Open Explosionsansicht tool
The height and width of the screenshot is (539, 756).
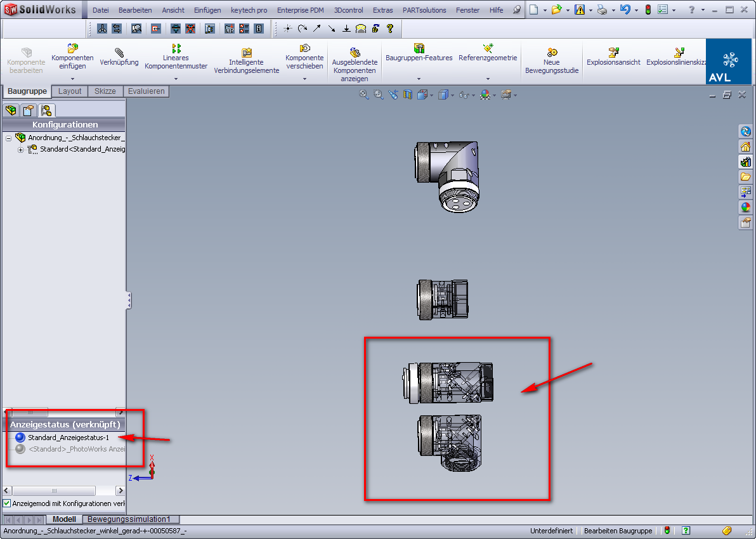(613, 53)
